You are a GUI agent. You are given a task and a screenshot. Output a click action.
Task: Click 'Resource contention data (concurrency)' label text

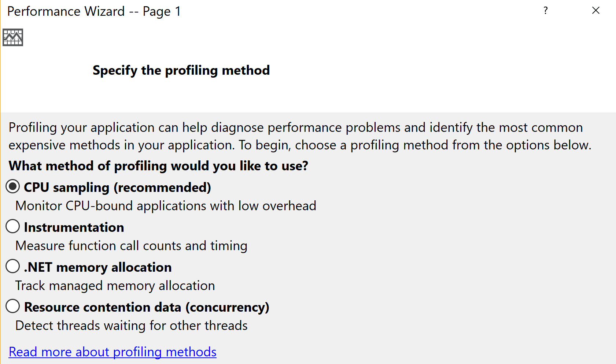pos(147,307)
